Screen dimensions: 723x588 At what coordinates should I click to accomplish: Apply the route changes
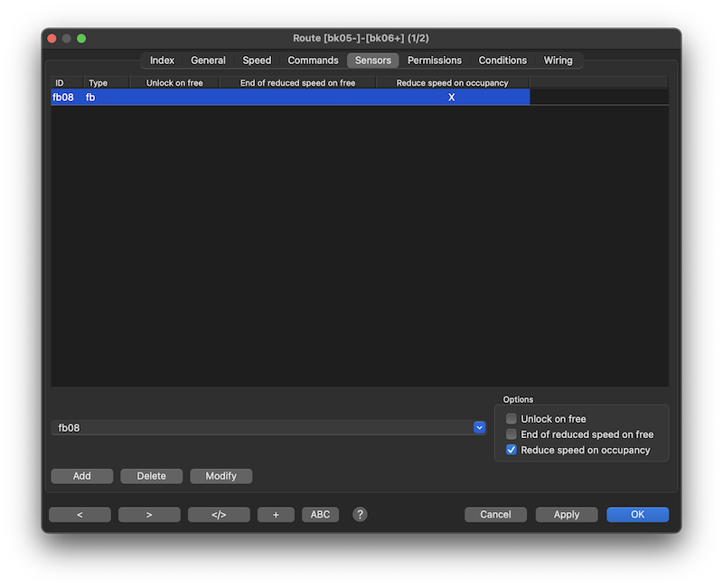[567, 514]
